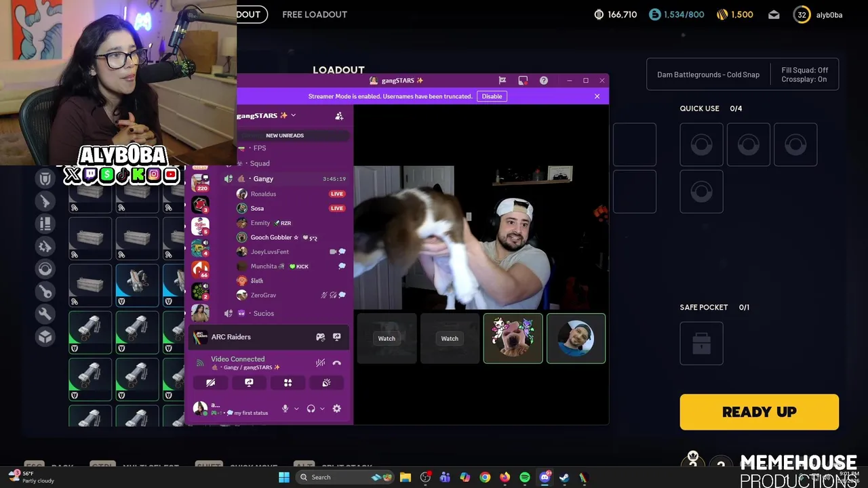Disconnect from voice call in Discord
Screen dimensions: 868x488
tap(337, 363)
